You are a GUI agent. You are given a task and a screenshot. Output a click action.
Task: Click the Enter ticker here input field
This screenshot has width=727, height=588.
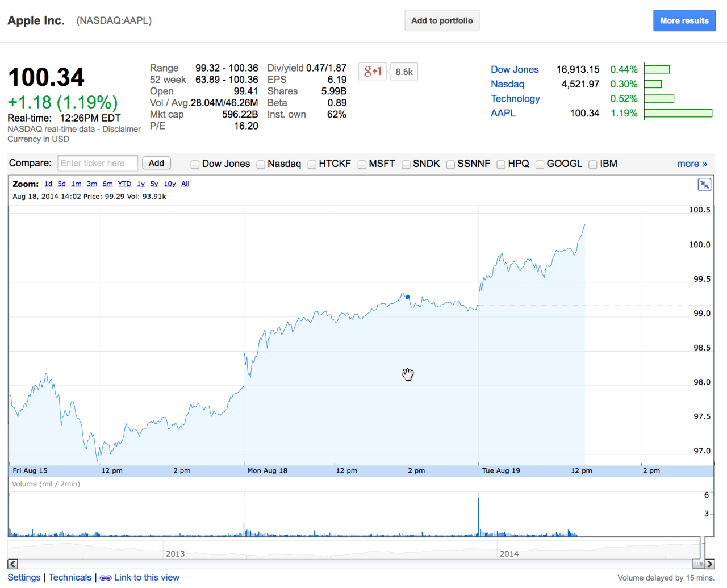(97, 163)
